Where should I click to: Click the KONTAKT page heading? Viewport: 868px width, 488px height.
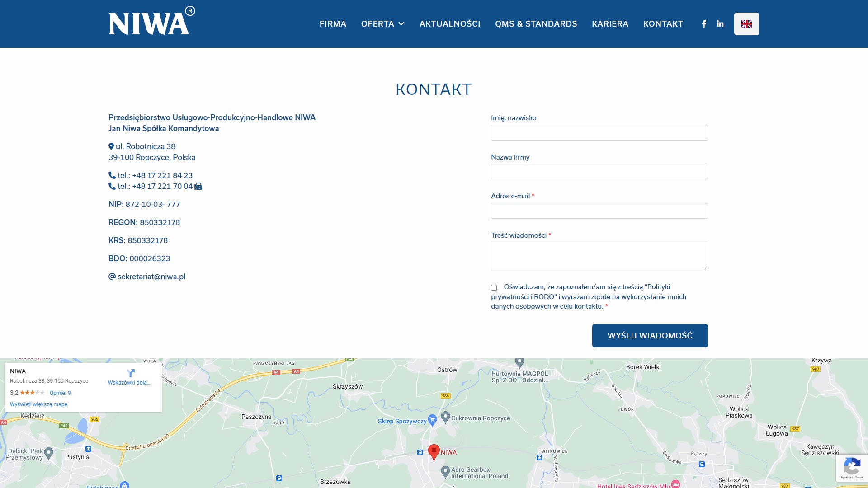(x=434, y=89)
